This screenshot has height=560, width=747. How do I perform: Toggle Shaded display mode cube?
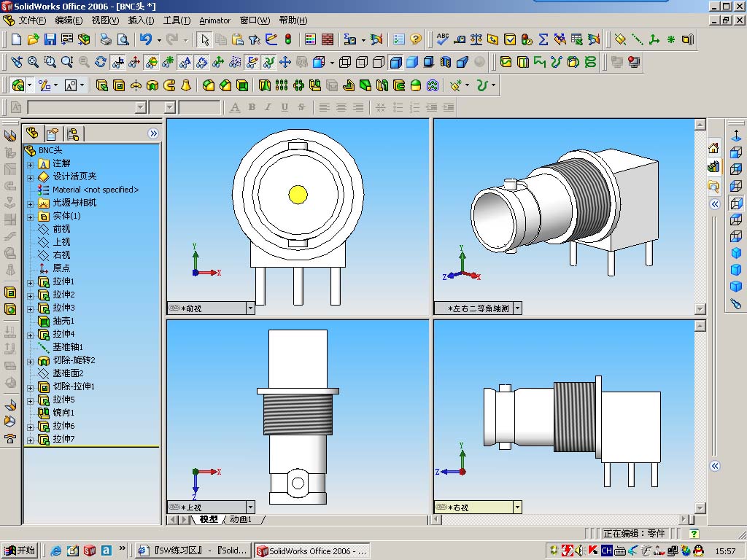[x=412, y=62]
